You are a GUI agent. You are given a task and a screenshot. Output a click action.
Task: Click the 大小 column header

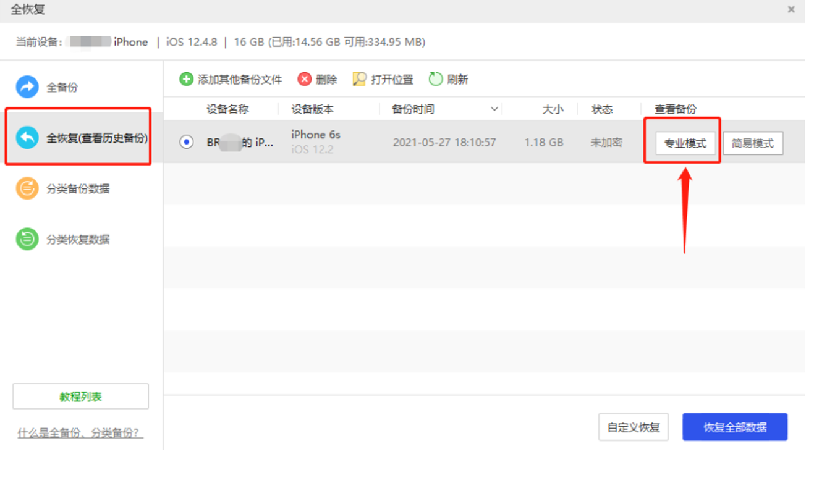tap(553, 109)
